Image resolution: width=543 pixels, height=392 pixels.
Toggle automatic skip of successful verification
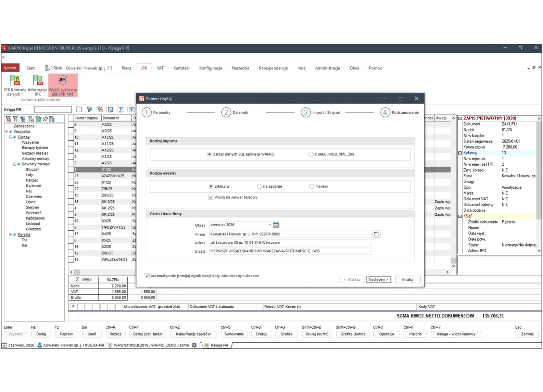tap(147, 276)
